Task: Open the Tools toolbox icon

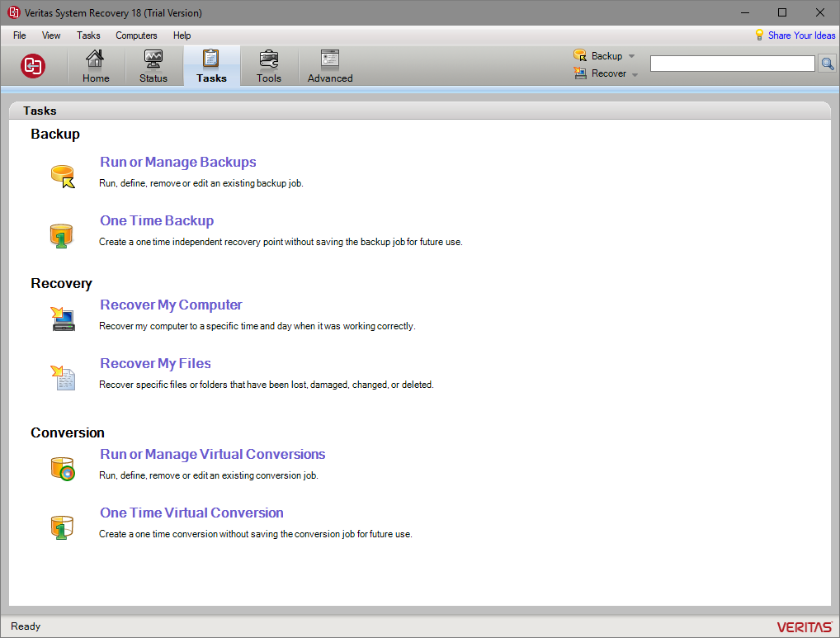Action: tap(268, 59)
